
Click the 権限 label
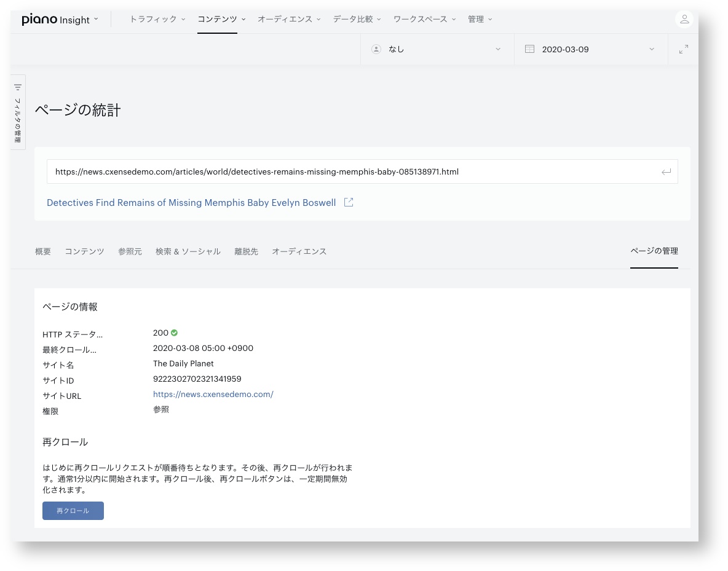50,411
